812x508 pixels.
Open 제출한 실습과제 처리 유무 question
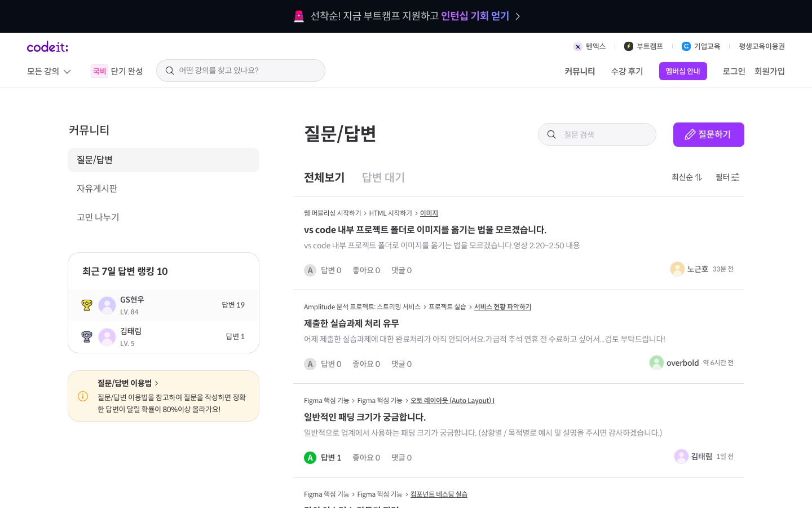click(x=351, y=323)
